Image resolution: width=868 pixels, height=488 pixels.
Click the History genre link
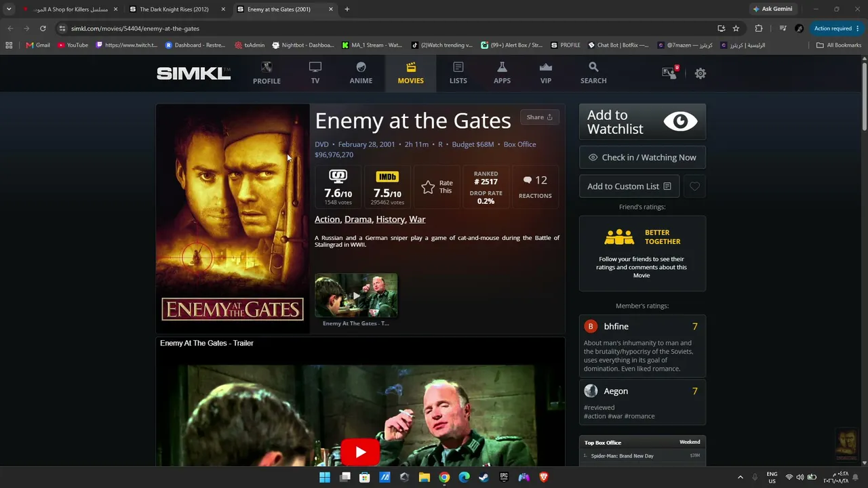click(x=391, y=220)
